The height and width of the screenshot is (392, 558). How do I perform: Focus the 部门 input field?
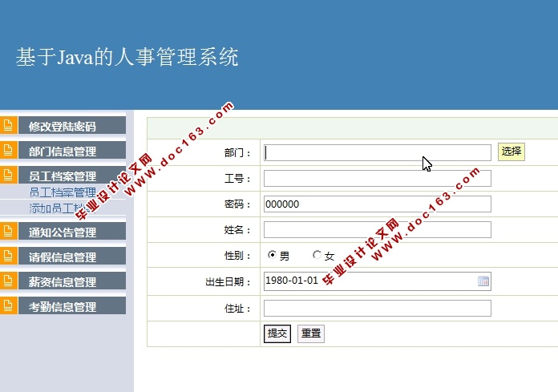pos(378,152)
